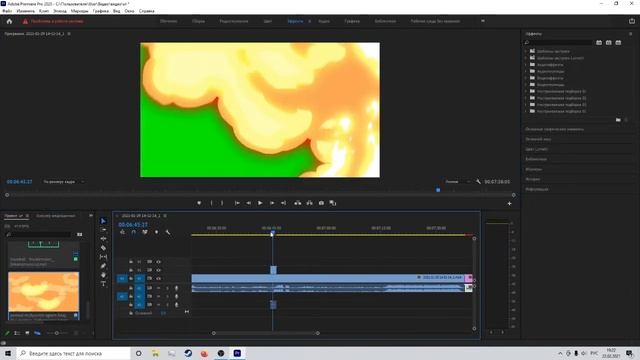This screenshot has width=640, height=360.
Task: Show the workspace overflow chevron menu
Action: click(483, 21)
